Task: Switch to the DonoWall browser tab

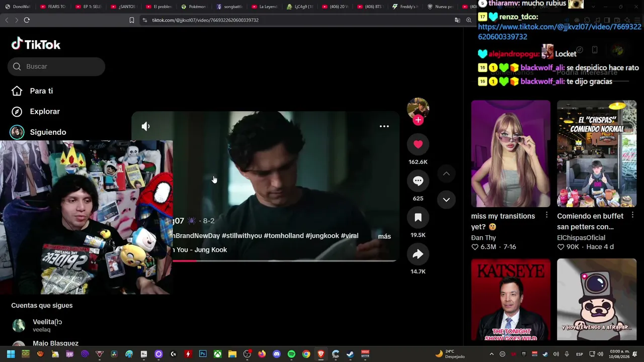Action: point(18,7)
